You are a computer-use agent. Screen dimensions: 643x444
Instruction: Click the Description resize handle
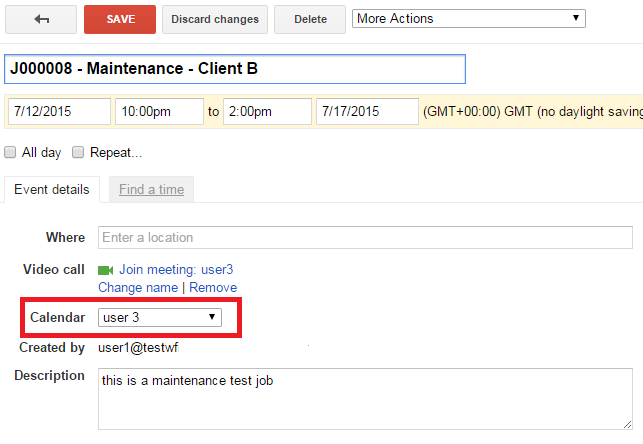pyautogui.click(x=627, y=425)
